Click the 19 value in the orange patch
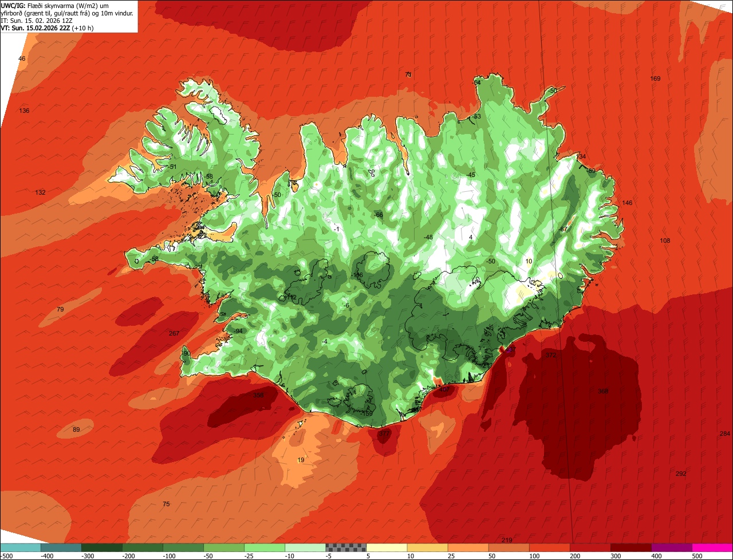Screen dimensions: 733x560 coord(301,460)
